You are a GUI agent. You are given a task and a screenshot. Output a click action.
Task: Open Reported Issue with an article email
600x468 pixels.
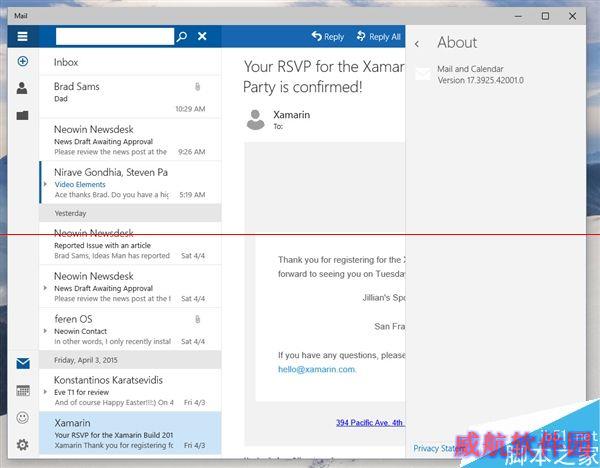130,244
